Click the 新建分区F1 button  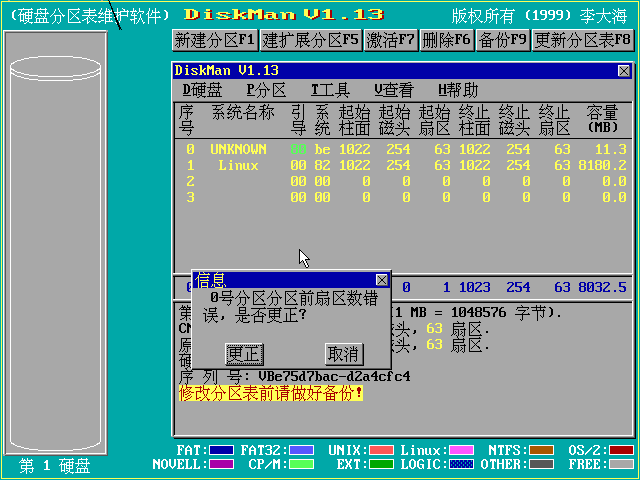(215, 40)
